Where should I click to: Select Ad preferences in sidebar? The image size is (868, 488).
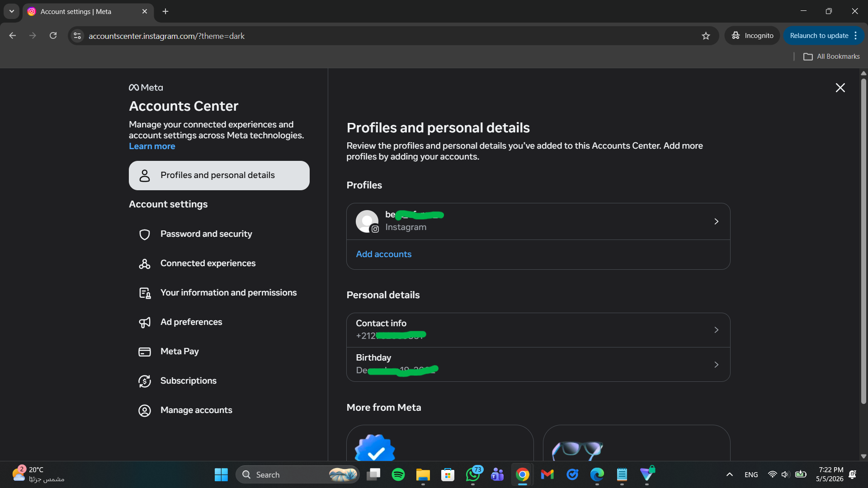click(x=219, y=322)
